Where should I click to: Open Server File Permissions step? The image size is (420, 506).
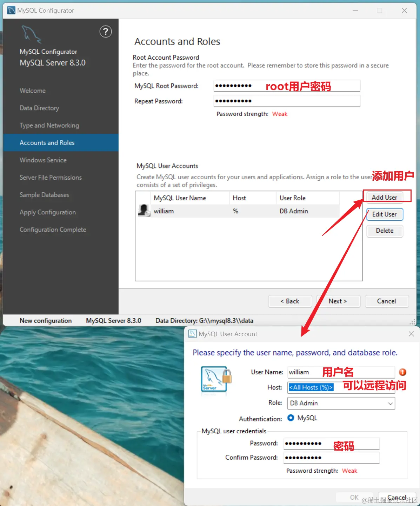51,178
